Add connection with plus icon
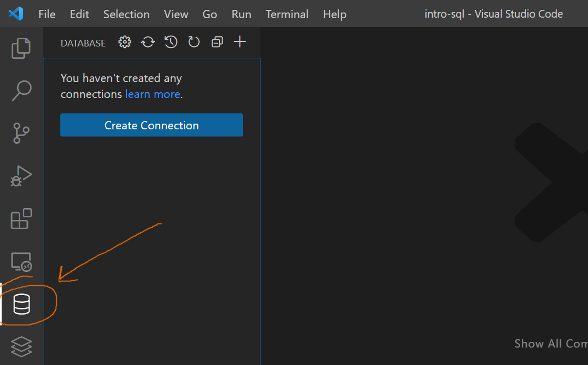588x365 pixels. point(240,42)
